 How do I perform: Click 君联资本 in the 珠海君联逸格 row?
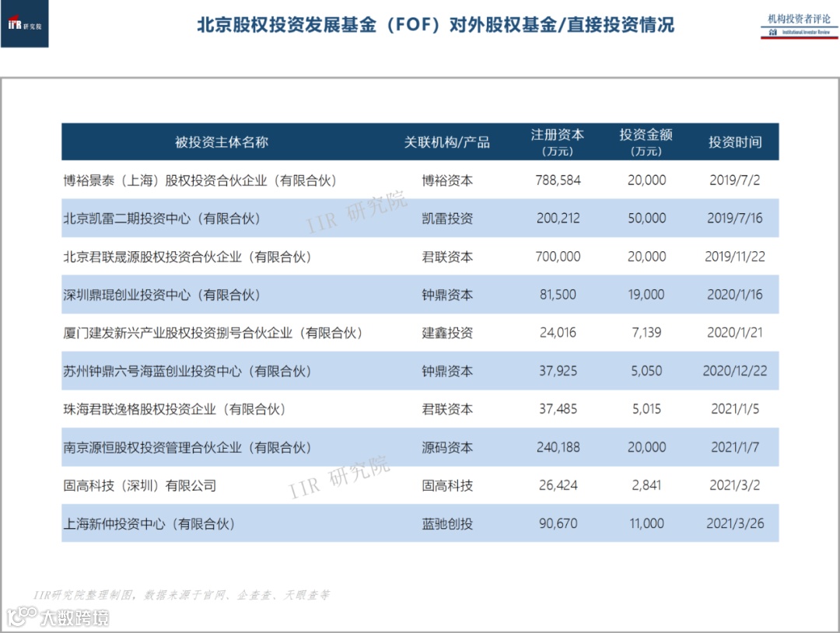click(447, 410)
